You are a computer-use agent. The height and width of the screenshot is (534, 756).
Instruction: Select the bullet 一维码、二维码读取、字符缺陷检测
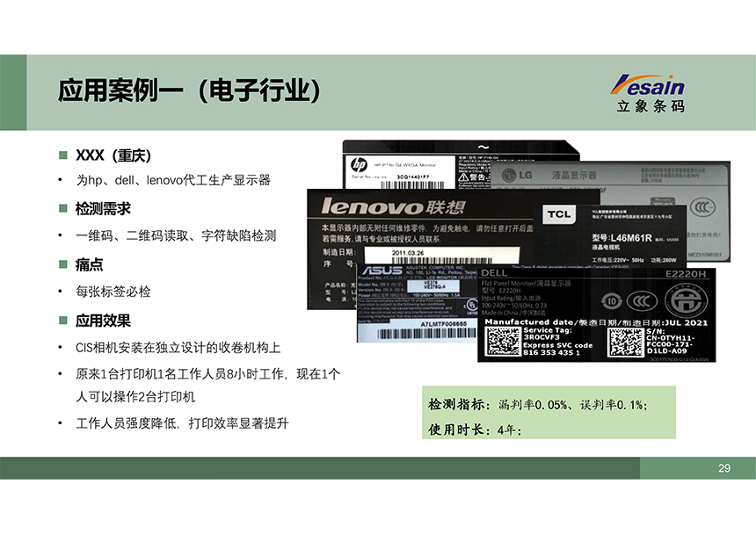click(176, 235)
